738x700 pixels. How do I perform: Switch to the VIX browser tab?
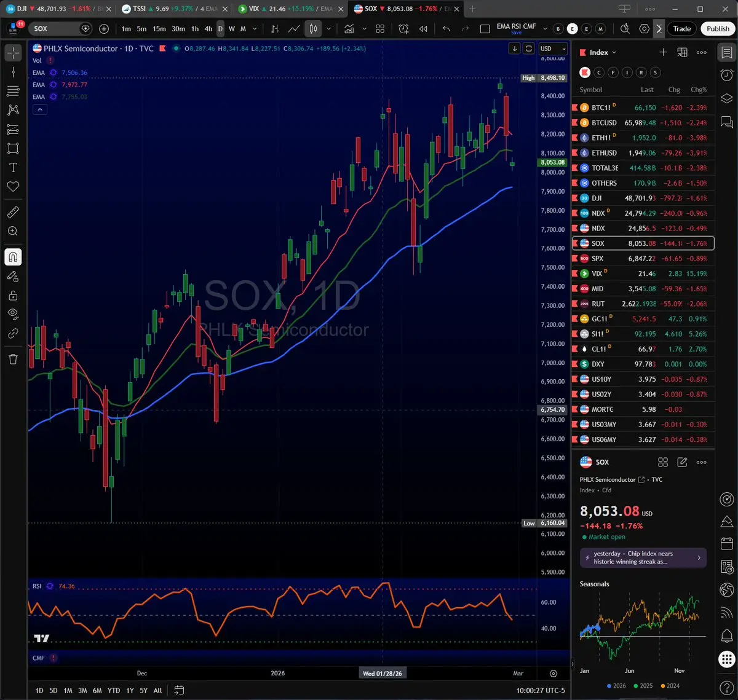tap(289, 9)
